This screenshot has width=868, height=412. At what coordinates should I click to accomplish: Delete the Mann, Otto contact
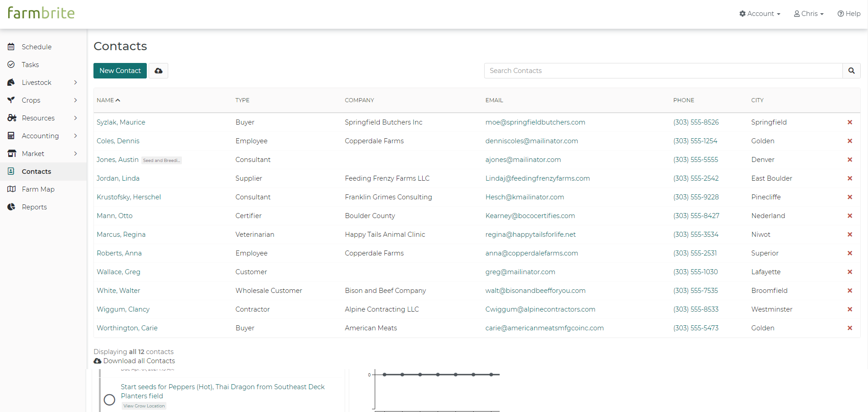tap(850, 216)
